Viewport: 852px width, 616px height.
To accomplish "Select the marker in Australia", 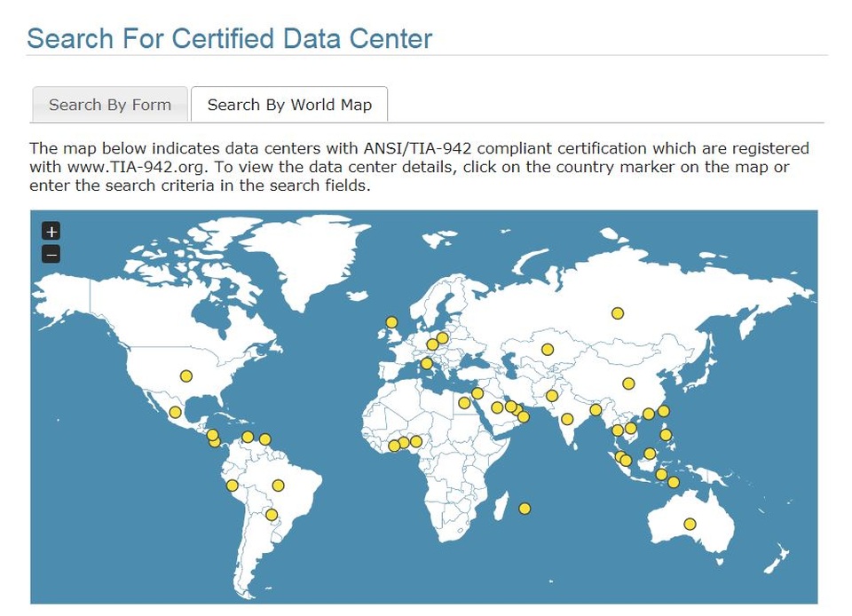I will pos(690,525).
